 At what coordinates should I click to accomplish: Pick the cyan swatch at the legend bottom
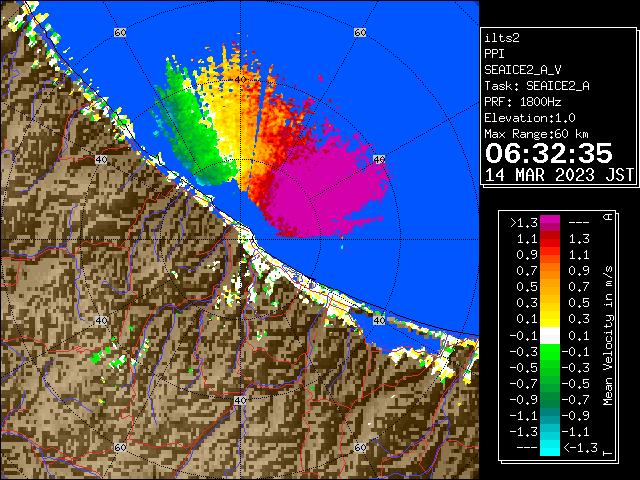tap(550, 448)
